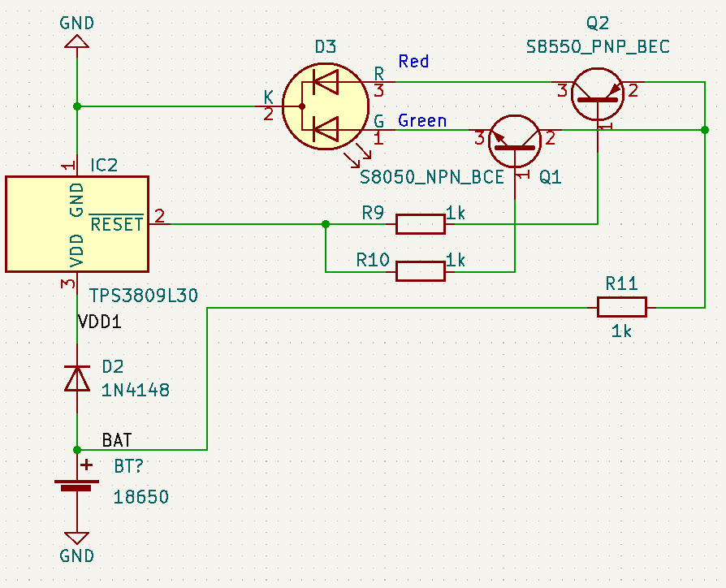Select the 1N4148 diode D2 symbol

[x=76, y=379]
